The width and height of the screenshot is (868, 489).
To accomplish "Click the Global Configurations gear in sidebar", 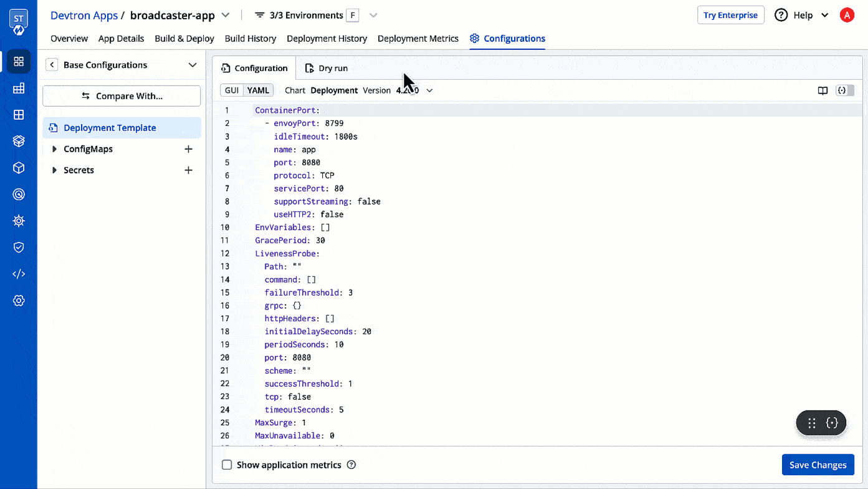I will [19, 301].
